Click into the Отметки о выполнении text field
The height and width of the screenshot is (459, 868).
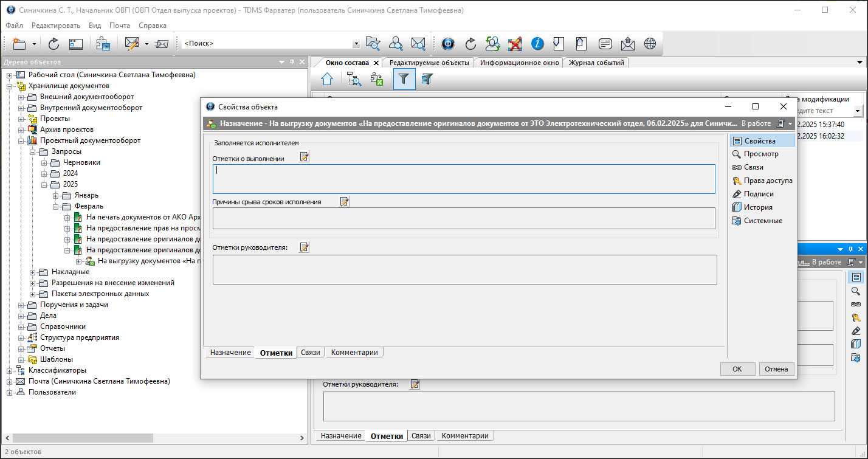tap(464, 179)
